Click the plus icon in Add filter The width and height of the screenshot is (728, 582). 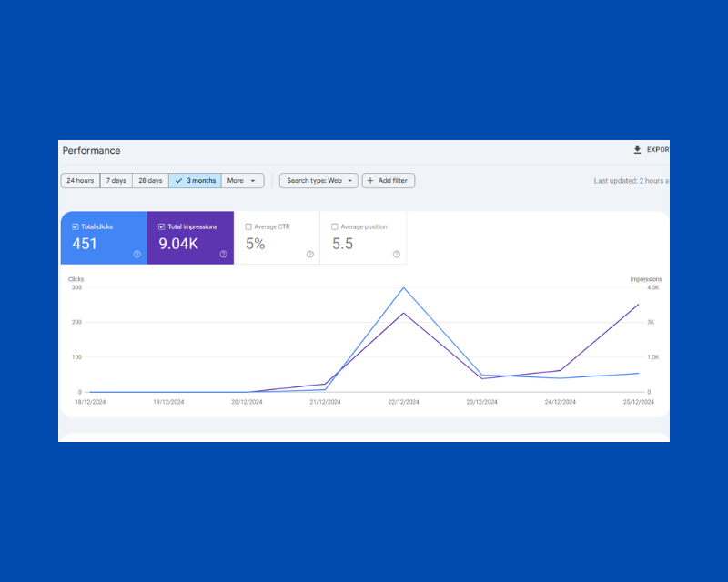coord(370,181)
